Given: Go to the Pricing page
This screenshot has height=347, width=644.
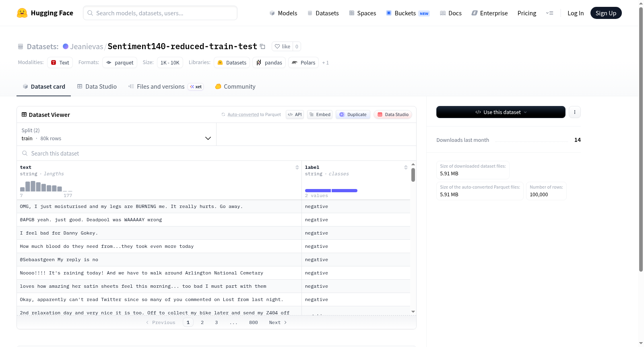Looking at the screenshot, I should point(527,13).
